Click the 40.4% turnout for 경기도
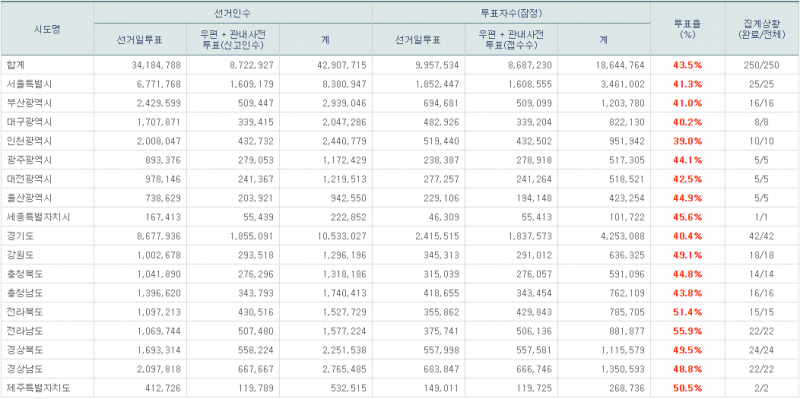Image resolution: width=800 pixels, height=399 pixels. click(x=687, y=236)
